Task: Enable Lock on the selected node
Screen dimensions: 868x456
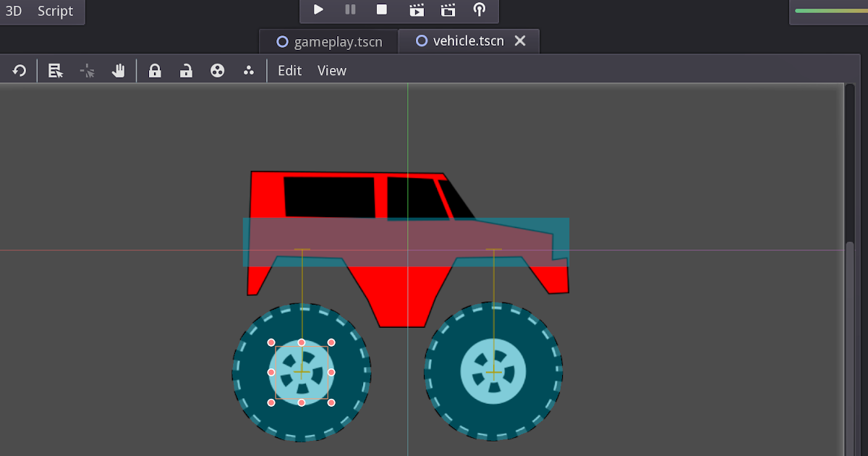Action: (x=155, y=70)
